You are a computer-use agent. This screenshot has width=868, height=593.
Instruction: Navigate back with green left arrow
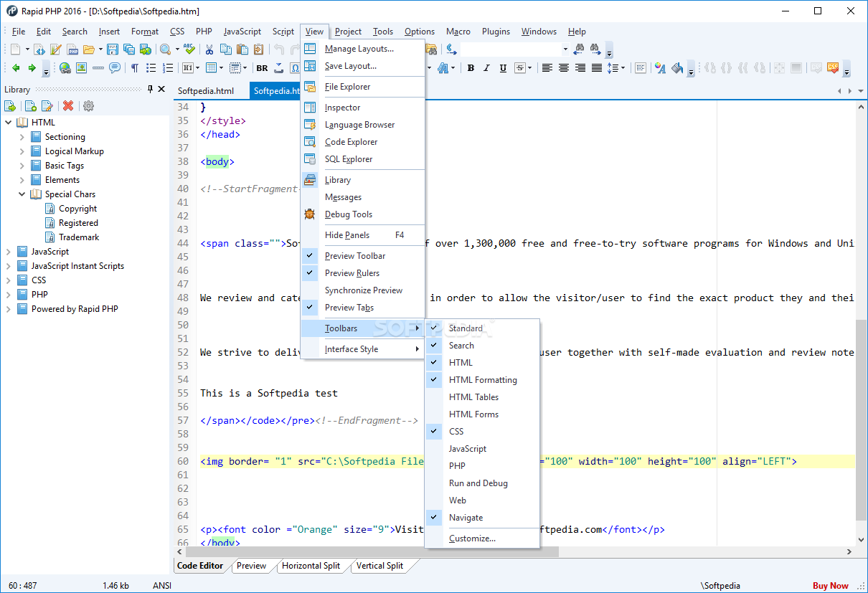16,68
